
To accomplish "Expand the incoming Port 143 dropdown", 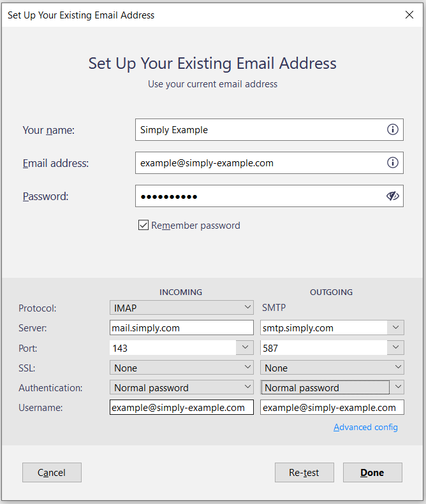I will (x=245, y=348).
